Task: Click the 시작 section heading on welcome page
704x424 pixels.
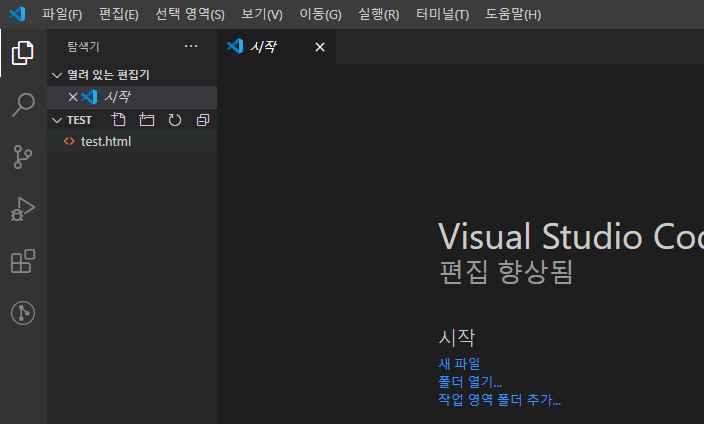Action: click(457, 337)
